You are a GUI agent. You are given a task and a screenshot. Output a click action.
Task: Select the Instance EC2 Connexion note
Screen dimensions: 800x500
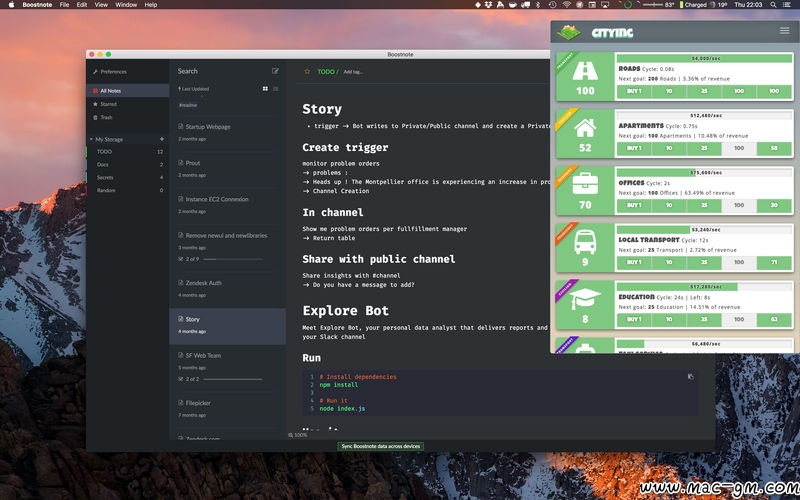pyautogui.click(x=228, y=205)
